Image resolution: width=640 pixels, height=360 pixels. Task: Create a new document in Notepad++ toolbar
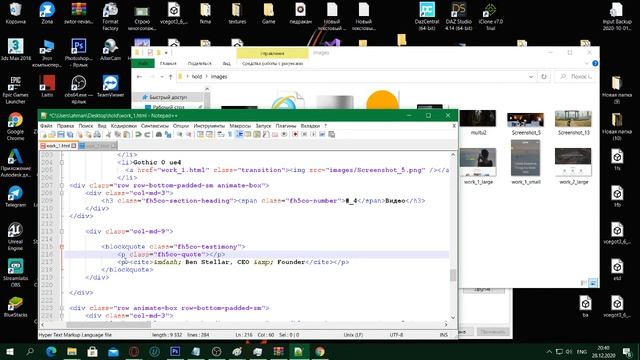coord(44,134)
